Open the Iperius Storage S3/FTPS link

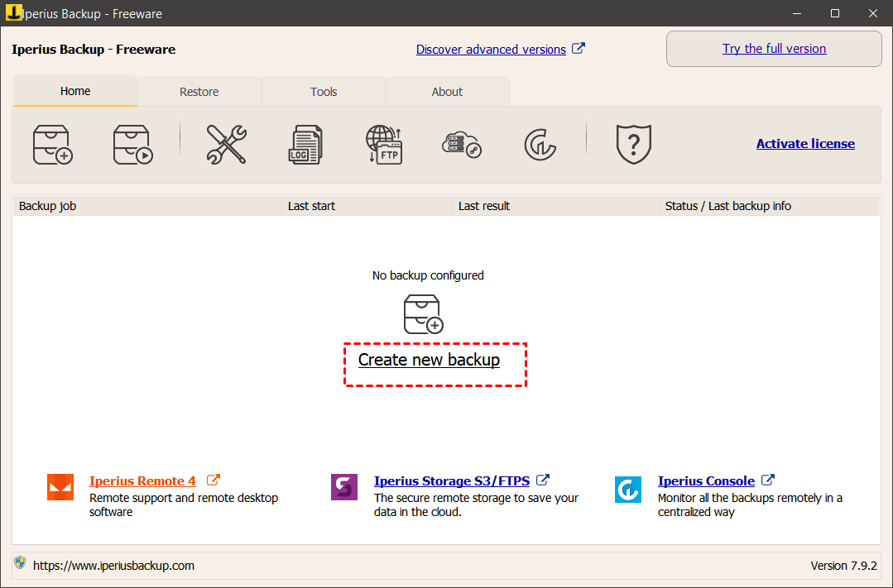point(452,481)
